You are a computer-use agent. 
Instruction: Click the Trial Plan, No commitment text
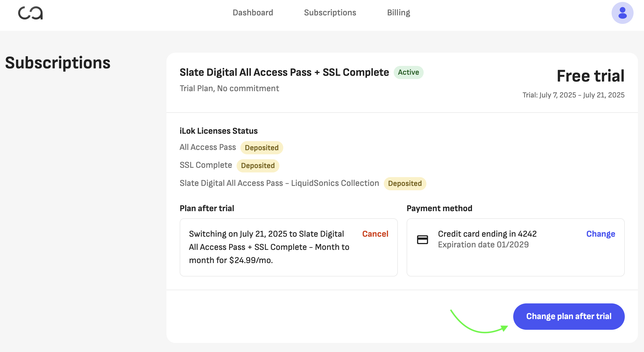tap(229, 88)
